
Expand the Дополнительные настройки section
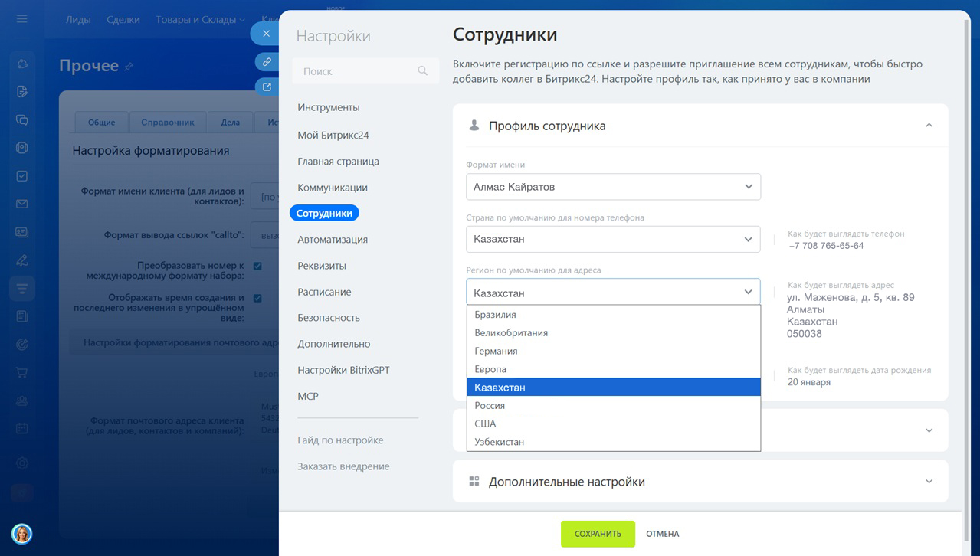929,482
